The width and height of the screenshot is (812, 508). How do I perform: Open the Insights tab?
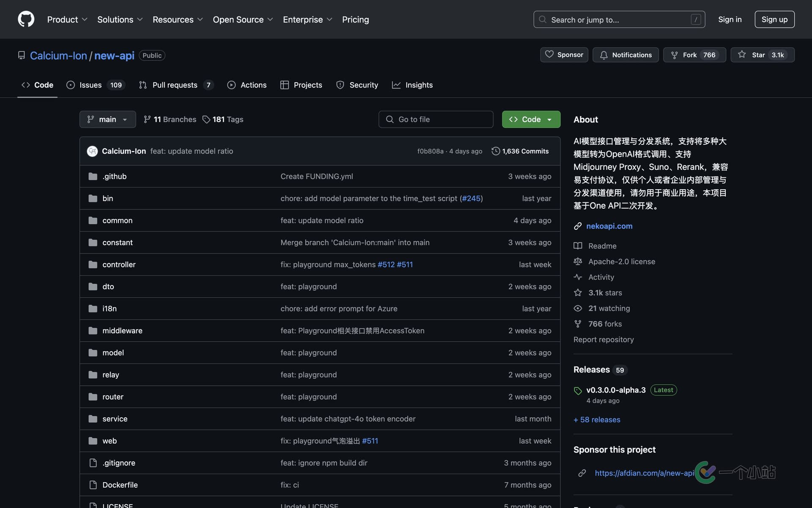(x=412, y=85)
